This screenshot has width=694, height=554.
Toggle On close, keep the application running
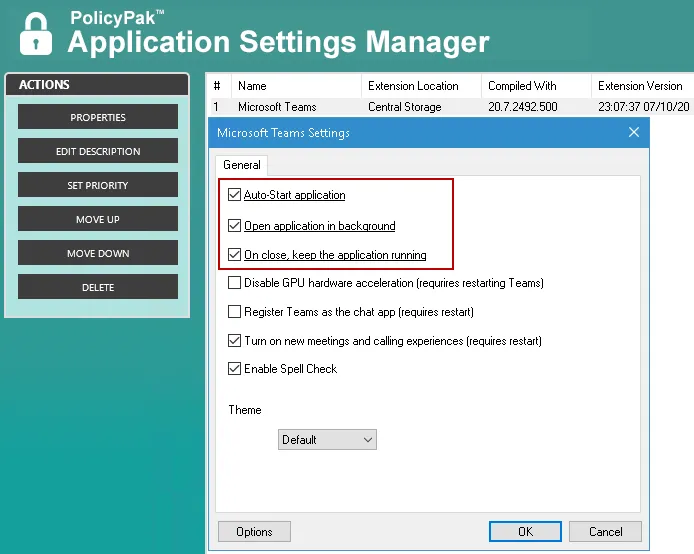point(235,255)
